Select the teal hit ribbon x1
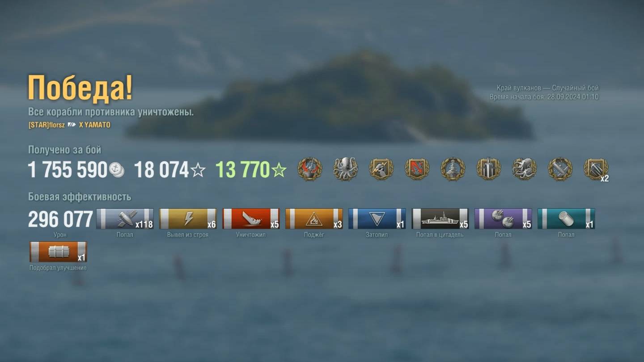This screenshot has width=644, height=362. tap(566, 219)
